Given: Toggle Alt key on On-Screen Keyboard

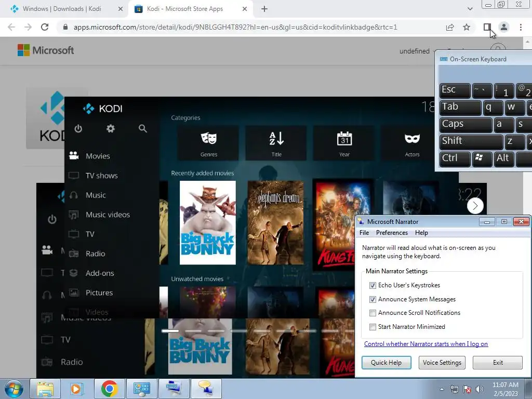Looking at the screenshot, I should click(x=504, y=159).
